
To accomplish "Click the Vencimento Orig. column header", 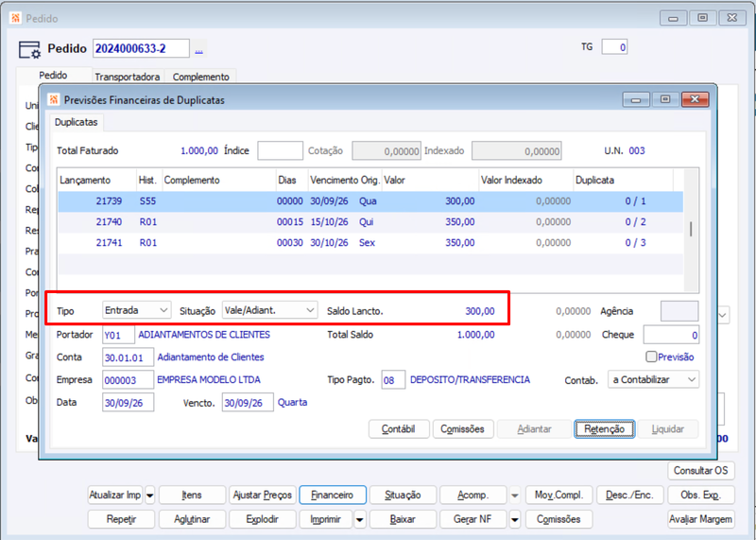I will click(344, 181).
